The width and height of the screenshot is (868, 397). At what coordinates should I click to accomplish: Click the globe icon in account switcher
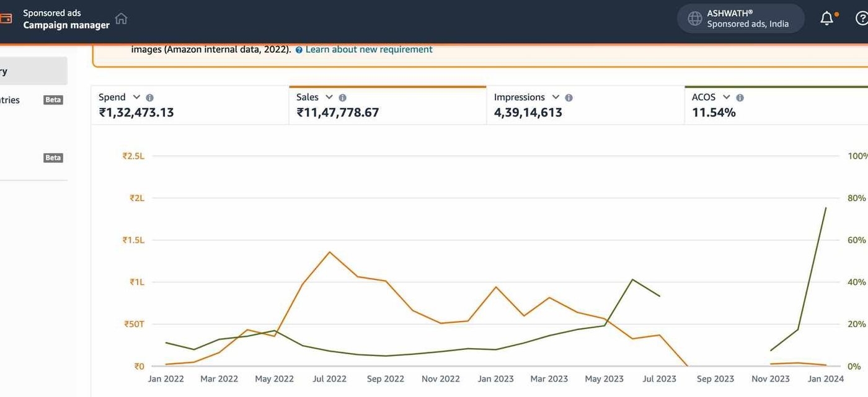coord(695,19)
